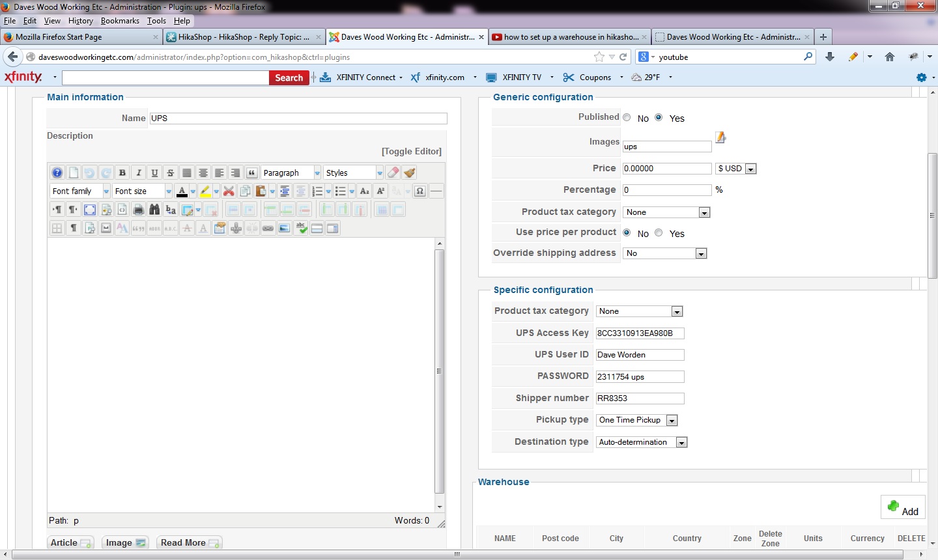Click Add button in Warehouse section
This screenshot has width=938, height=560.
(x=903, y=507)
